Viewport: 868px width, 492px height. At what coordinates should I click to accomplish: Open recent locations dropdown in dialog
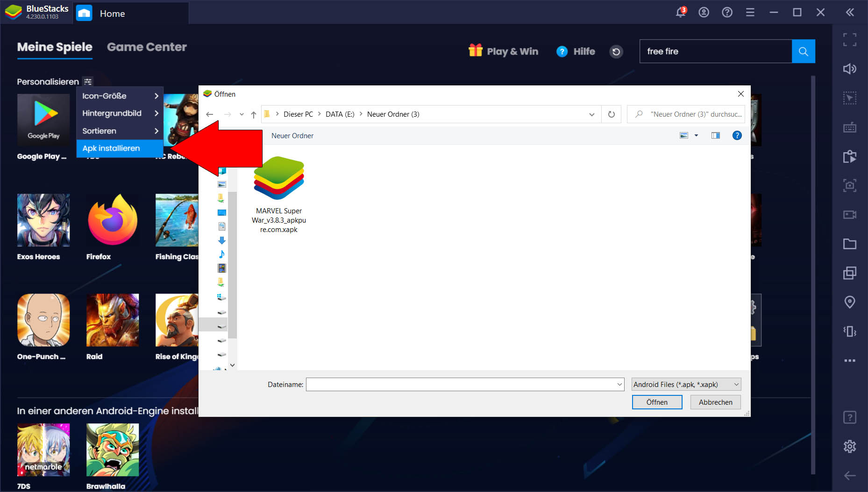[242, 114]
